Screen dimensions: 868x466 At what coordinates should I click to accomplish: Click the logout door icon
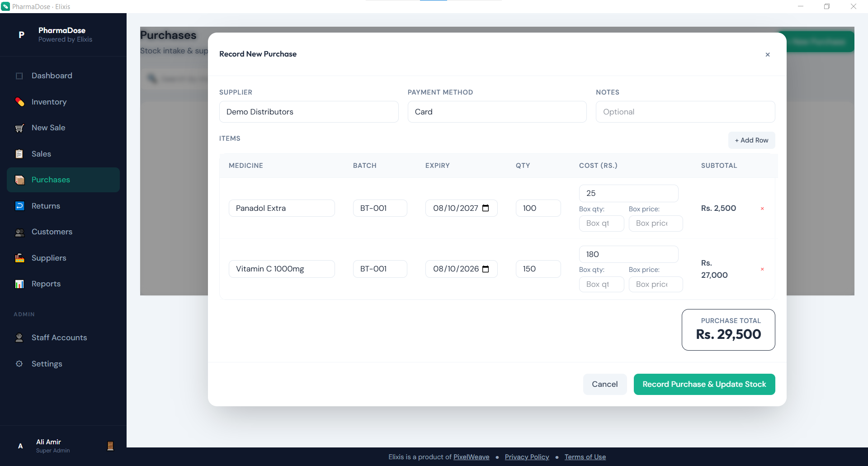coord(110,446)
